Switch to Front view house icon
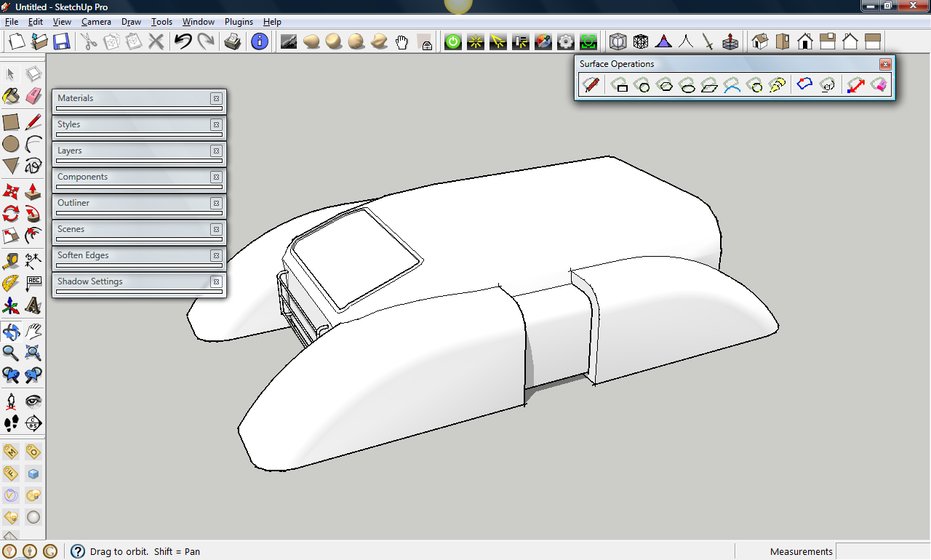This screenshot has width=931, height=560. point(805,41)
